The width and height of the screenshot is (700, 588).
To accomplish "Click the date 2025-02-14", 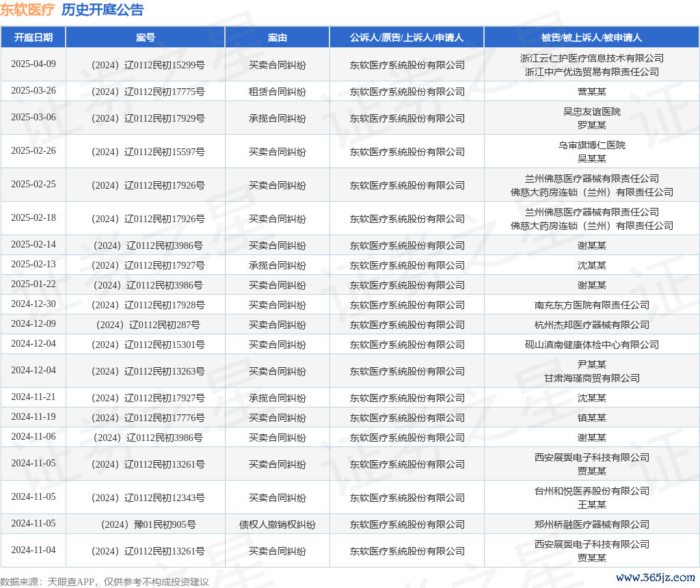I will point(33,244).
